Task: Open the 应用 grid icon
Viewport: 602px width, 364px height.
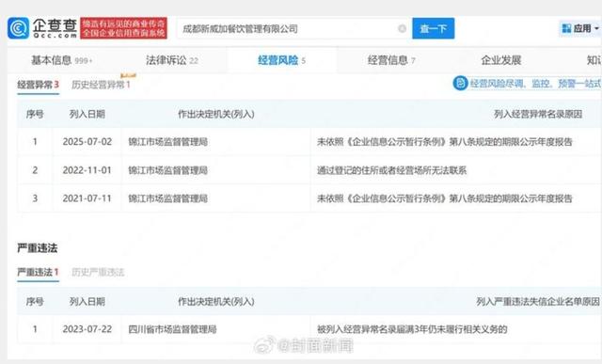Action: 566,28
